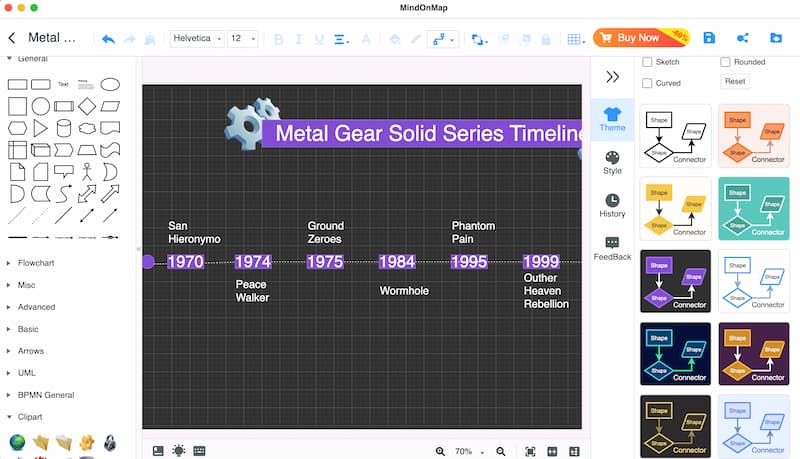The image size is (800, 459).
Task: Select the cylinder shape in General
Action: (64, 129)
